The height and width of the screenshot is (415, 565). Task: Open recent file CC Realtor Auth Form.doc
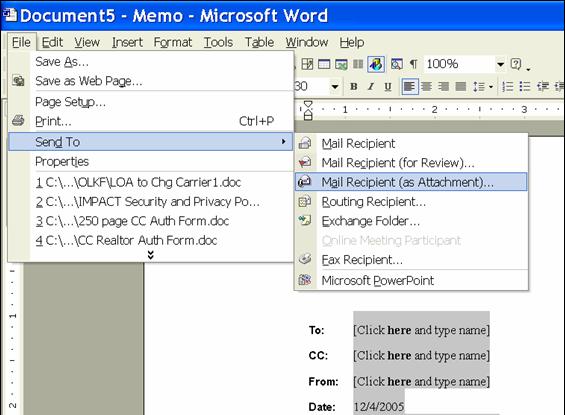coord(151,240)
